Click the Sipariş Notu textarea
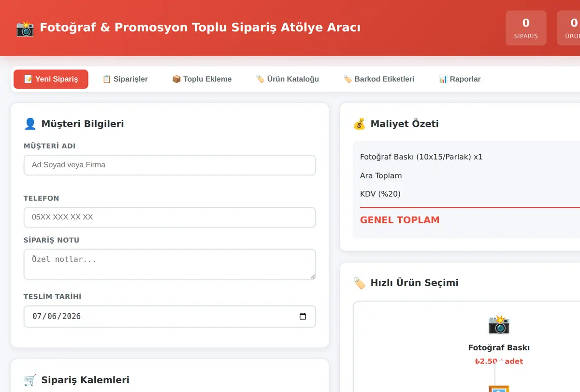Screen dimensions: 580x392 click(x=170, y=264)
